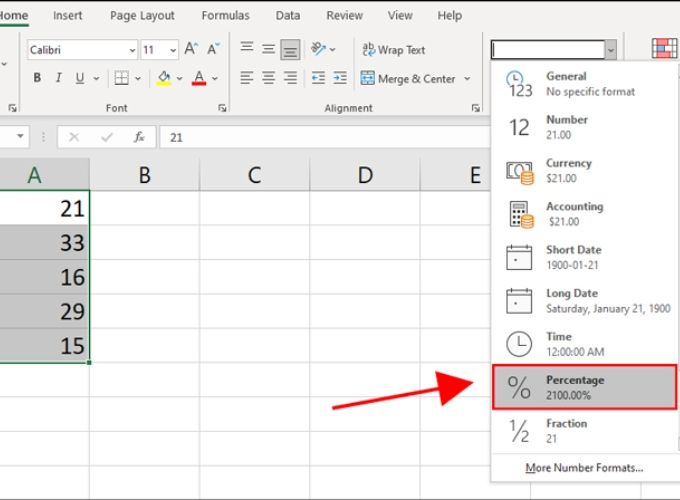Open the Help tab

click(x=449, y=15)
